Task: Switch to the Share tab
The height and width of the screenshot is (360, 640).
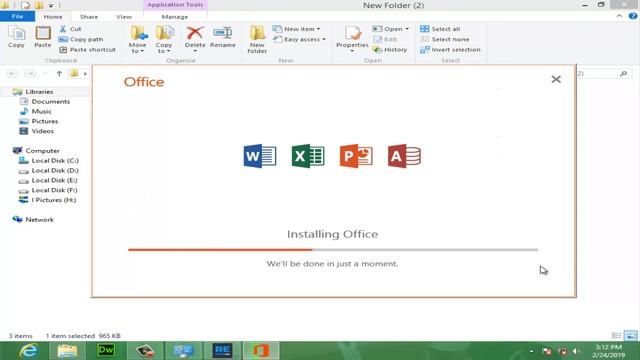Action: coord(89,17)
